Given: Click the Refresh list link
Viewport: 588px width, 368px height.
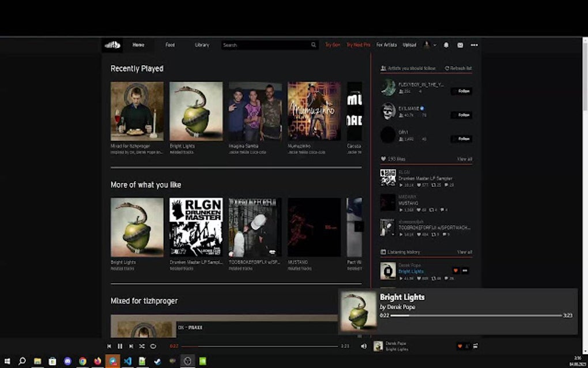Looking at the screenshot, I should tap(458, 67).
